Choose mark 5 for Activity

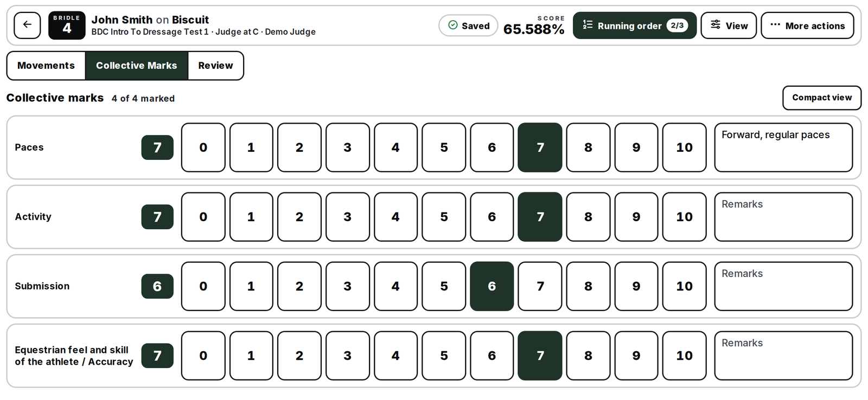point(444,217)
